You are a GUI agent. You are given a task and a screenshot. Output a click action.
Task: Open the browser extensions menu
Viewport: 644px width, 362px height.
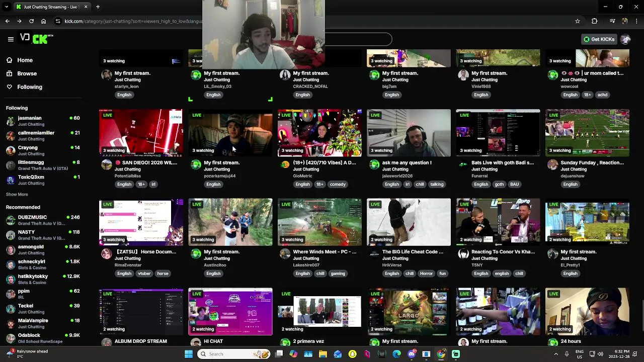point(595,21)
